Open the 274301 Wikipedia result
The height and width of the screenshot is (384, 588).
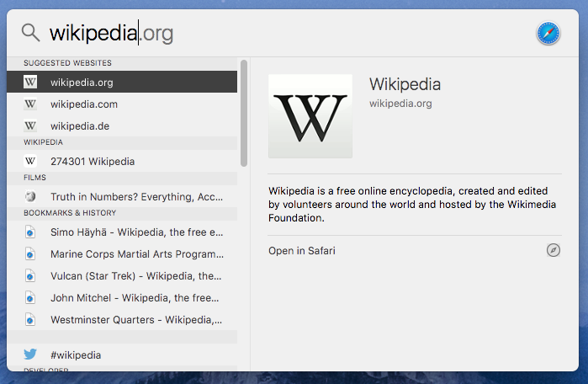pyautogui.click(x=122, y=161)
